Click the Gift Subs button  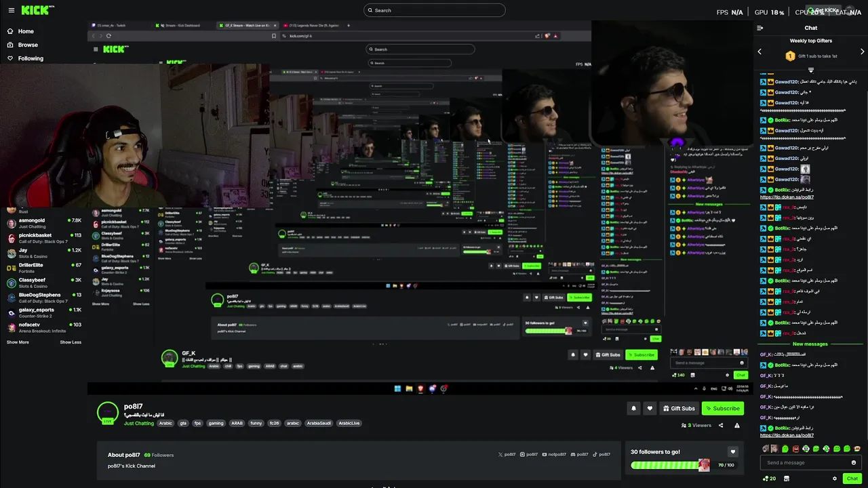tap(679, 408)
